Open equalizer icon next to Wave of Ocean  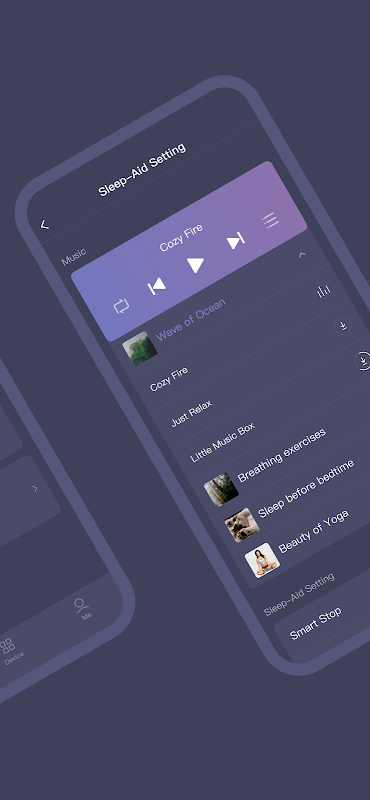[323, 292]
